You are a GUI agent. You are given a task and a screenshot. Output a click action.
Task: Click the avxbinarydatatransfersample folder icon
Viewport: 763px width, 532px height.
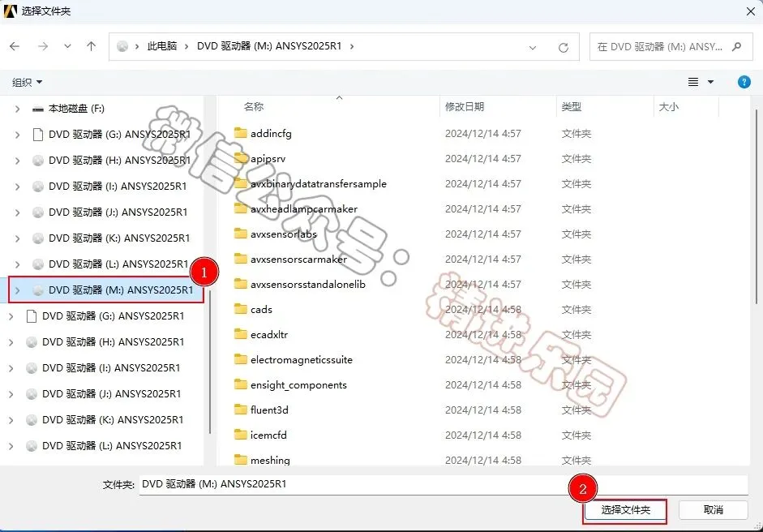pos(240,183)
